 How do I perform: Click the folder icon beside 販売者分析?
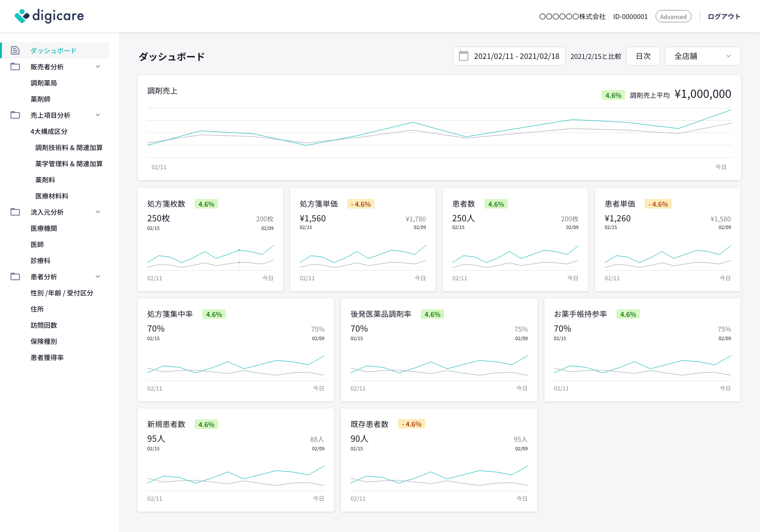15,66
